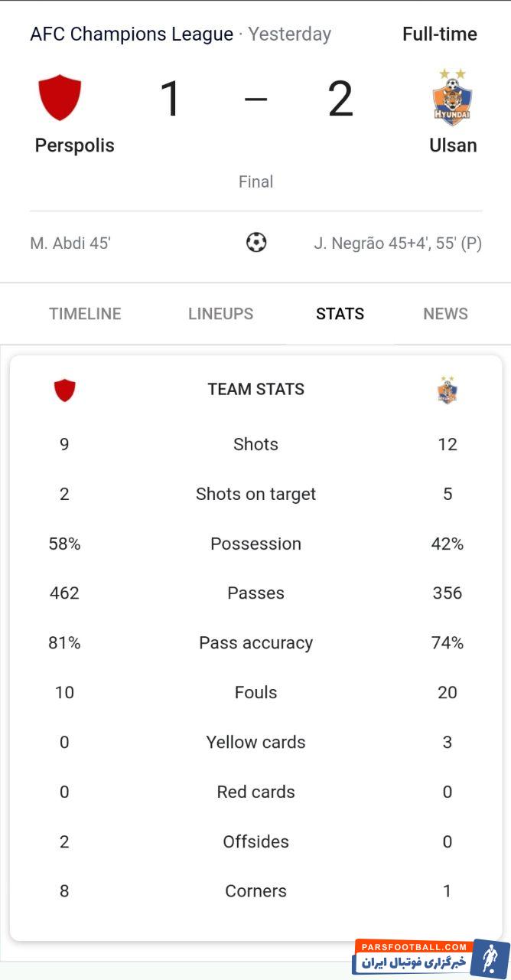Viewport: 511px width, 980px height.
Task: Click the Team Stats heading
Action: (255, 389)
